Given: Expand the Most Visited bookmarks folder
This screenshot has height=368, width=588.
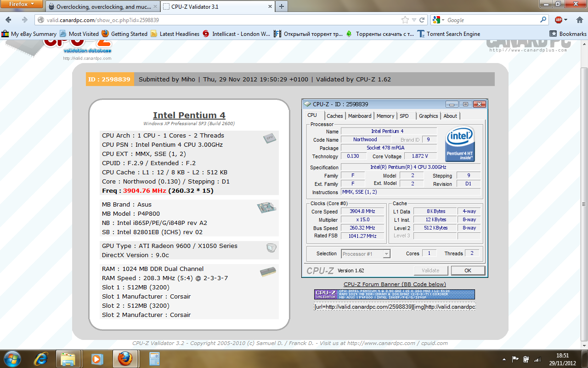Looking at the screenshot, I should (x=79, y=34).
